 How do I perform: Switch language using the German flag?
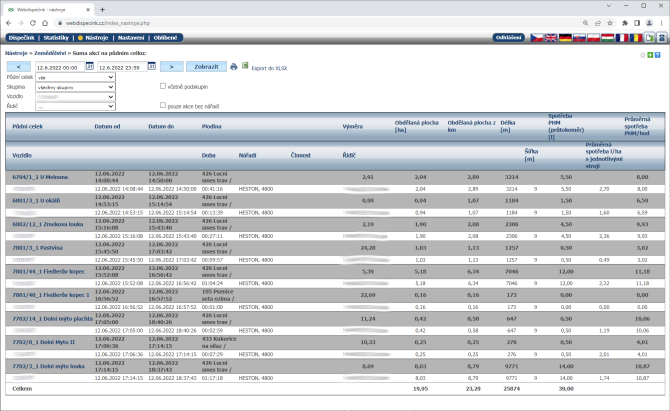[x=565, y=38]
